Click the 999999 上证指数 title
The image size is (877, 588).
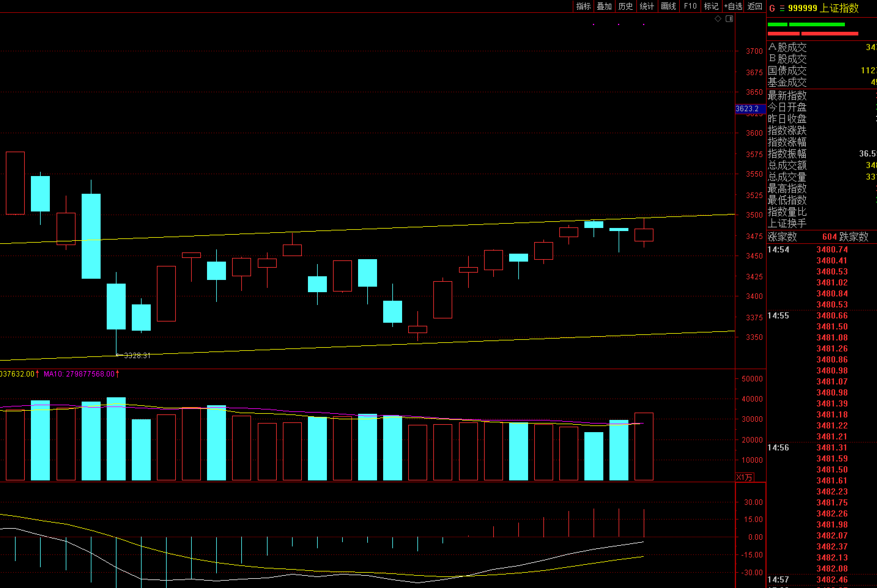click(823, 8)
